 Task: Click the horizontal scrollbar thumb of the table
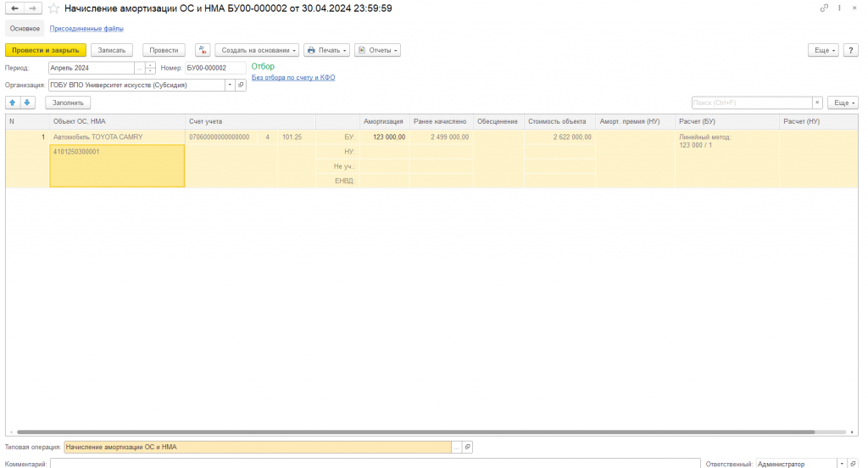point(415,432)
